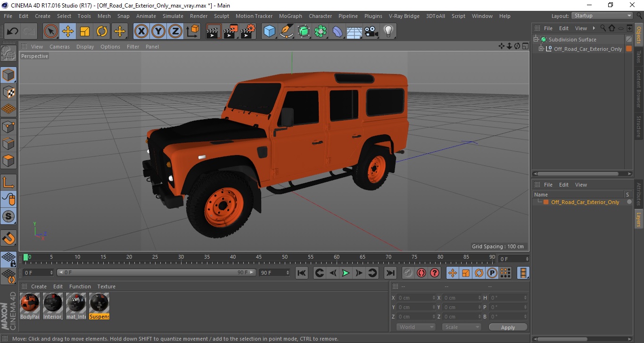Toggle X axis lock
The height and width of the screenshot is (343, 644).
[x=141, y=32]
